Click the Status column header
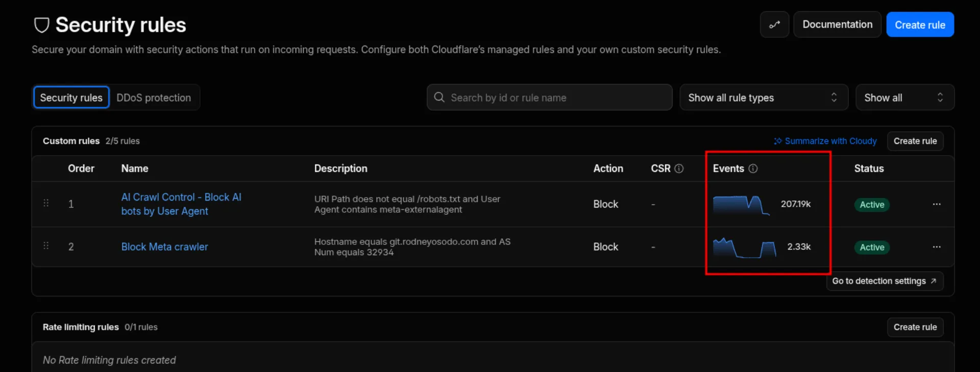Image resolution: width=980 pixels, height=372 pixels. [x=869, y=168]
